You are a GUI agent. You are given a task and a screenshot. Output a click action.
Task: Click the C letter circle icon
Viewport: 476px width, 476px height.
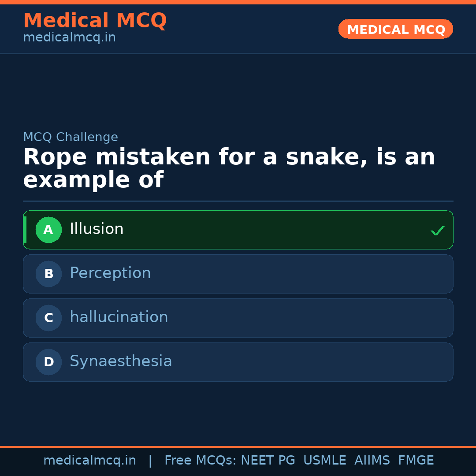[x=48, y=318]
